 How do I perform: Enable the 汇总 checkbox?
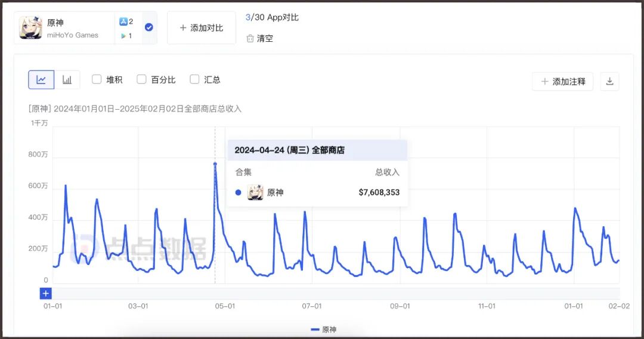pos(194,79)
